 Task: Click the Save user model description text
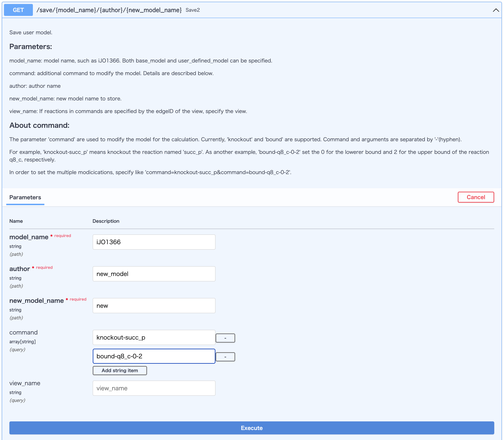pyautogui.click(x=31, y=32)
